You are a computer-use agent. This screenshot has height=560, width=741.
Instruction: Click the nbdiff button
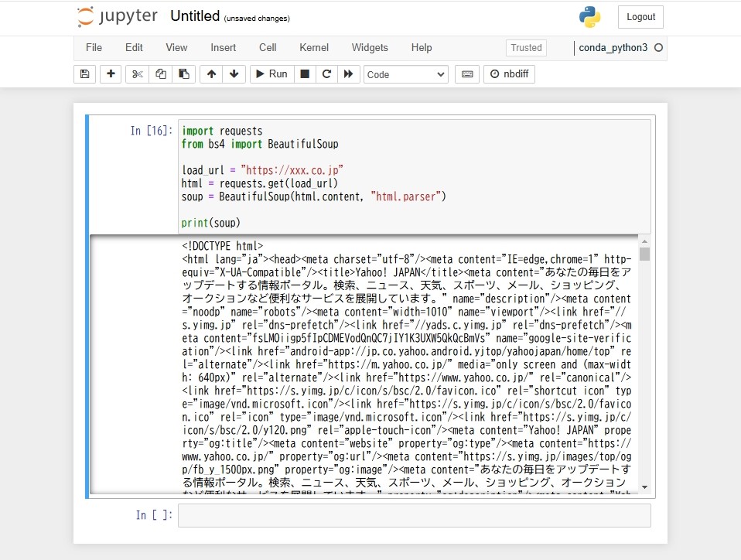click(x=509, y=74)
